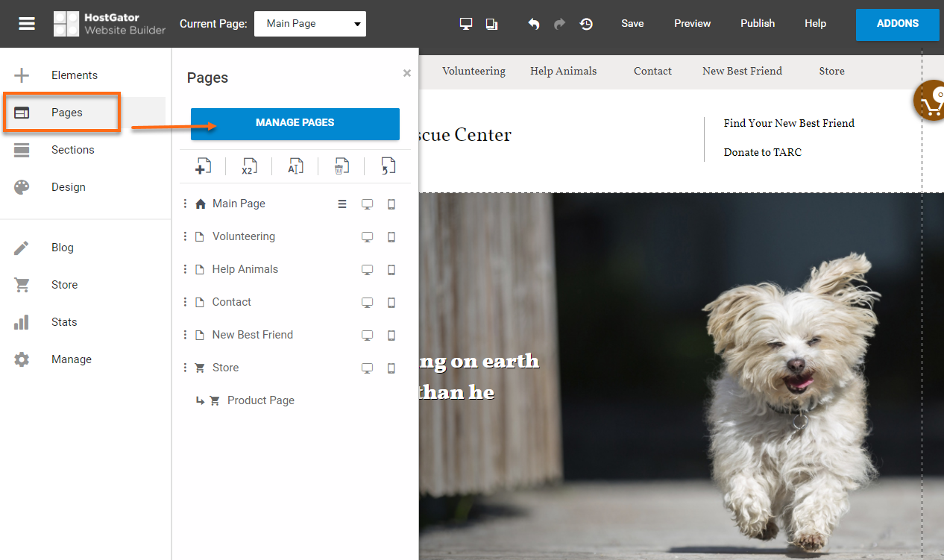Image resolution: width=944 pixels, height=560 pixels.
Task: Click the add new page icon
Action: pyautogui.click(x=203, y=166)
